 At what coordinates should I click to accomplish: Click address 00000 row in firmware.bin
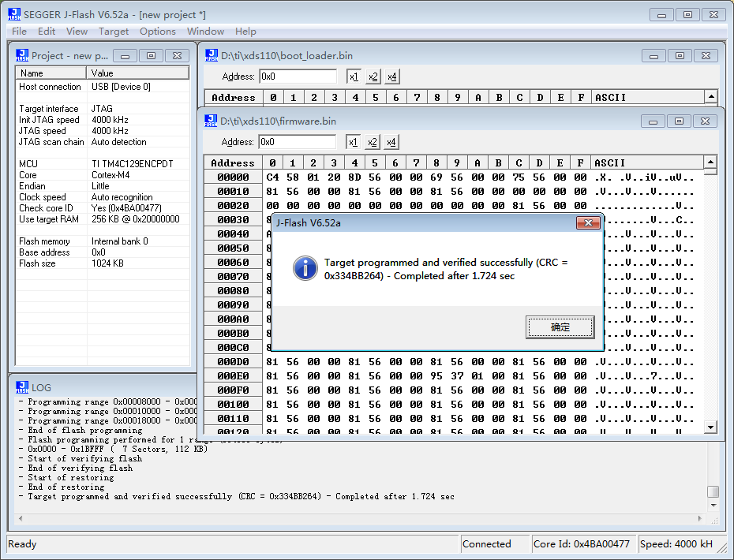[x=454, y=177]
